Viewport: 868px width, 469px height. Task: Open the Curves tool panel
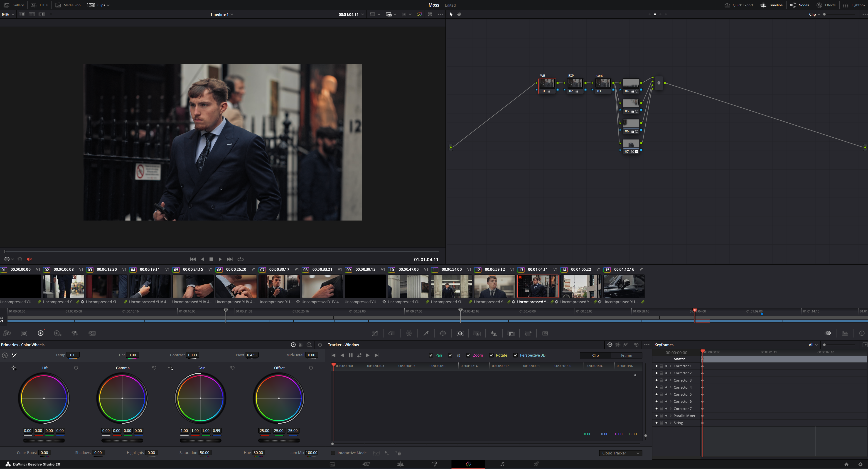tap(375, 333)
